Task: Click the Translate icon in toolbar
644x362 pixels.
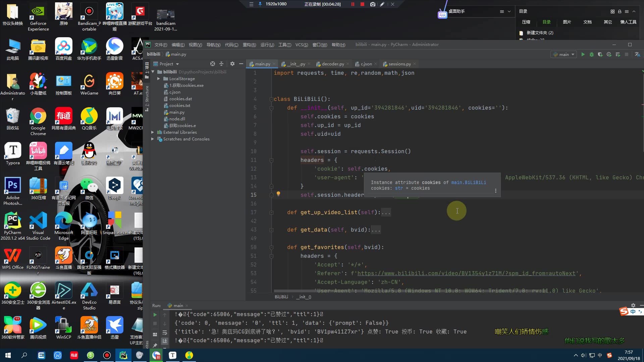Action: 638,54
